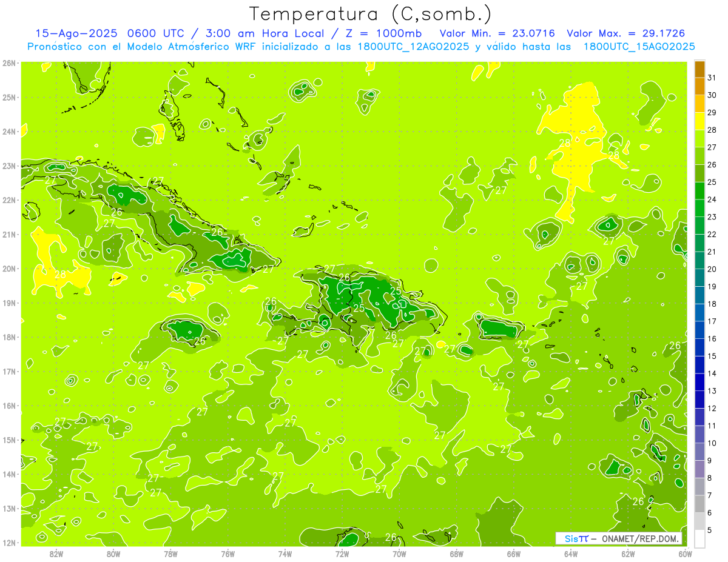Click the longitude axis label "72W"
The height and width of the screenshot is (562, 728).
[x=342, y=554]
